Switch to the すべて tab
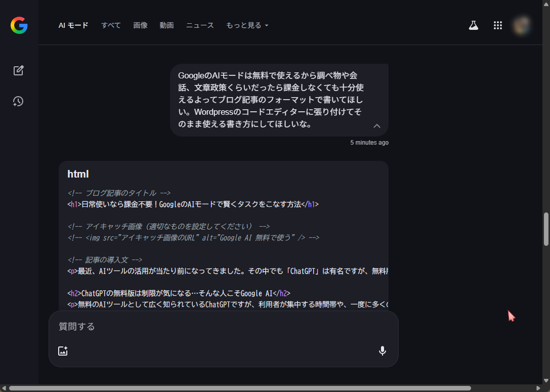Image resolution: width=550 pixels, height=392 pixels. 111,25
